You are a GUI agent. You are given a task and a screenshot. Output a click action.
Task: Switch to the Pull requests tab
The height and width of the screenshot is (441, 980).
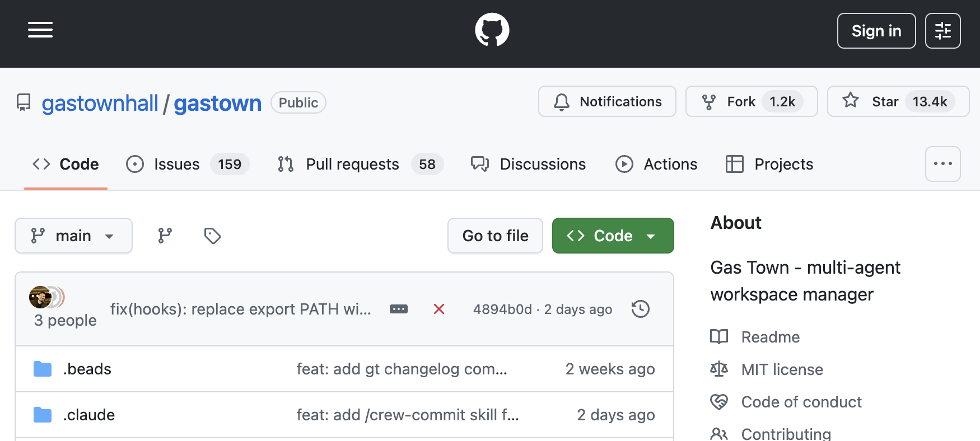pyautogui.click(x=352, y=164)
